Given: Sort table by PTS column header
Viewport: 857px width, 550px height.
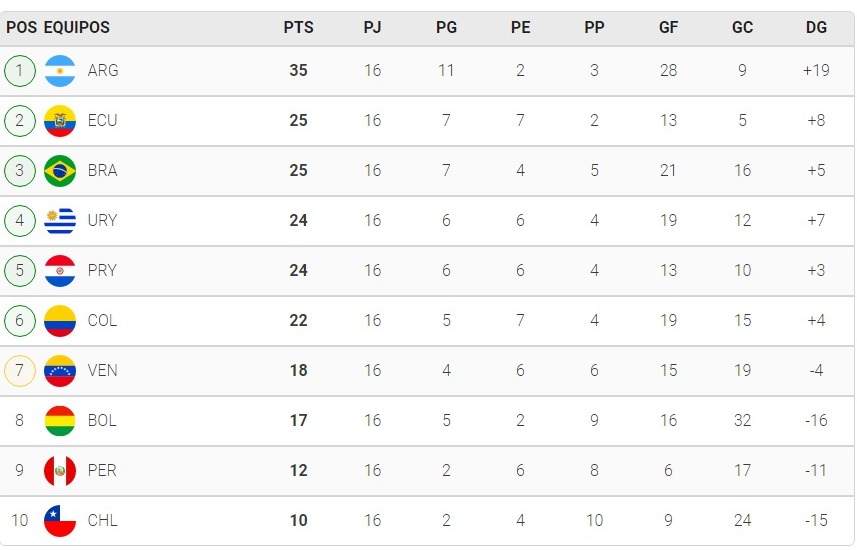Looking at the screenshot, I should [x=298, y=27].
